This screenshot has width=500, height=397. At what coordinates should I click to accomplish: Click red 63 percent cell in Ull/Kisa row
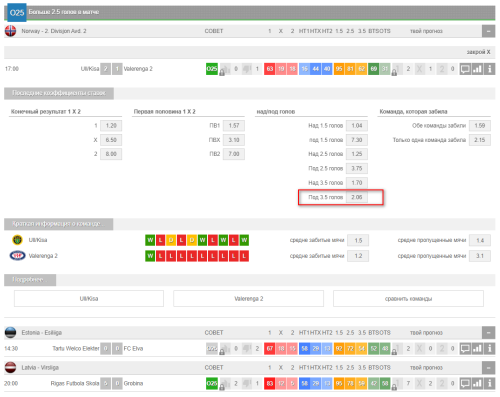(270, 69)
